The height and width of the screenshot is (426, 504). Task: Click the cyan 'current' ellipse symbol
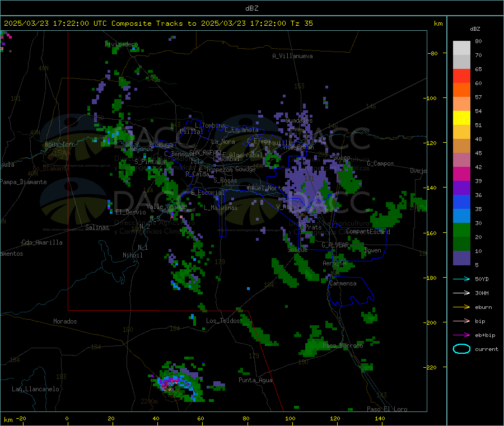[461, 349]
